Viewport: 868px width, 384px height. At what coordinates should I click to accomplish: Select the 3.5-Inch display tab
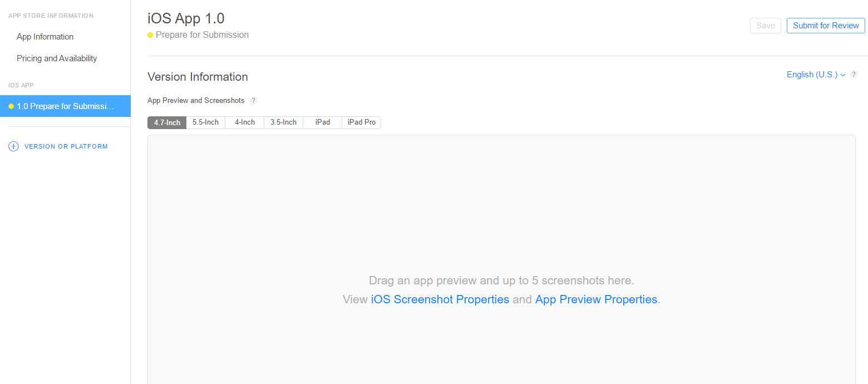coord(283,122)
